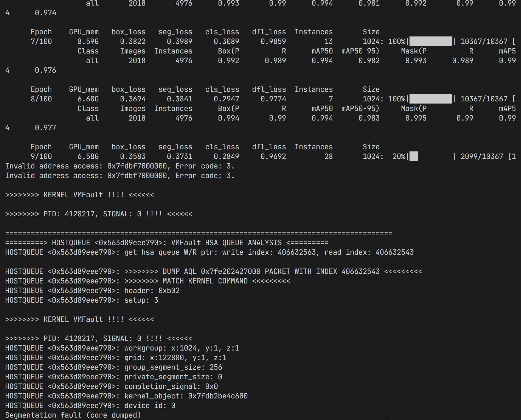Click the GPU_mem value "8.59G"

click(88, 41)
